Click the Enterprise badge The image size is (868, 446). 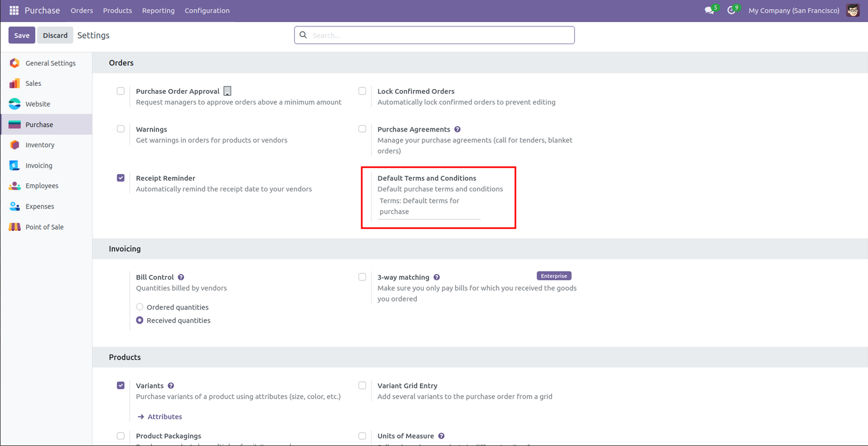tap(554, 276)
